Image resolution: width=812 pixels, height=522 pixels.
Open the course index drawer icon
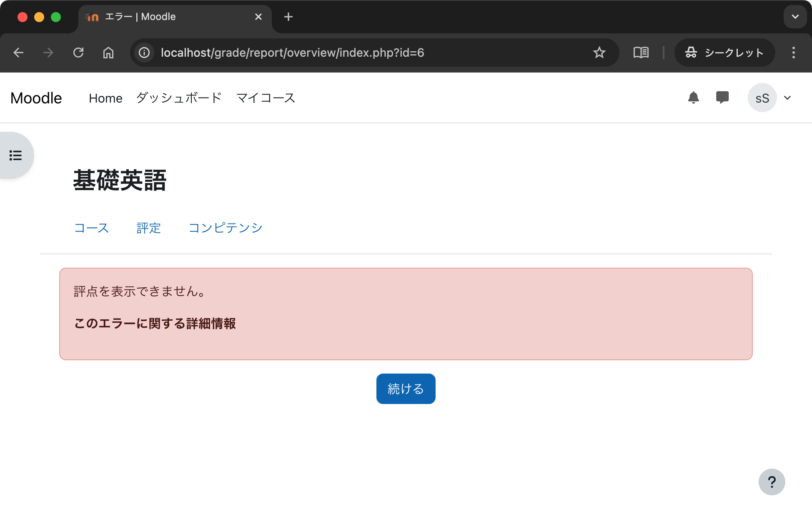click(x=16, y=156)
